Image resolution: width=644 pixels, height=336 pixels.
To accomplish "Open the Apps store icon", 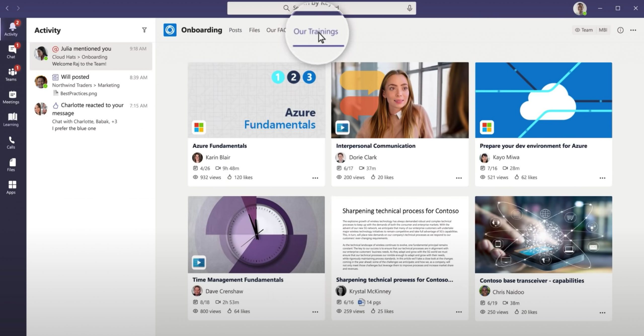I will click(11, 187).
